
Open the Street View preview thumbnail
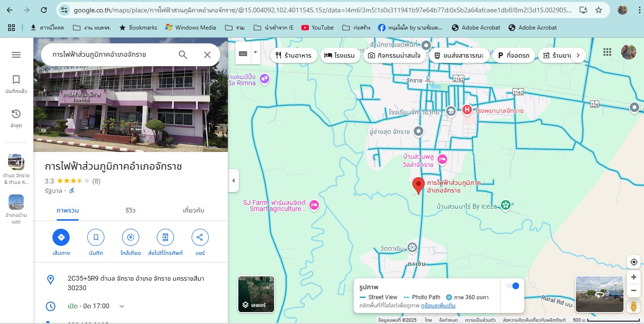click(600, 294)
